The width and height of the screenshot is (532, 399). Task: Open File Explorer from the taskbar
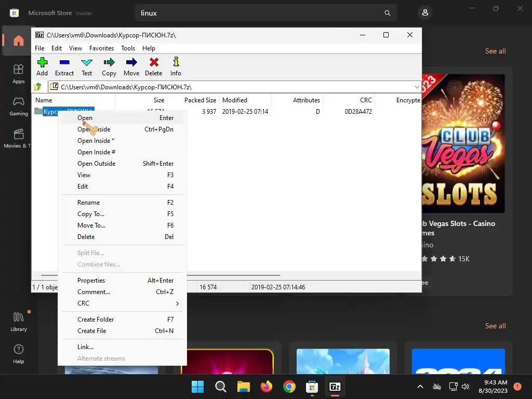tap(244, 387)
